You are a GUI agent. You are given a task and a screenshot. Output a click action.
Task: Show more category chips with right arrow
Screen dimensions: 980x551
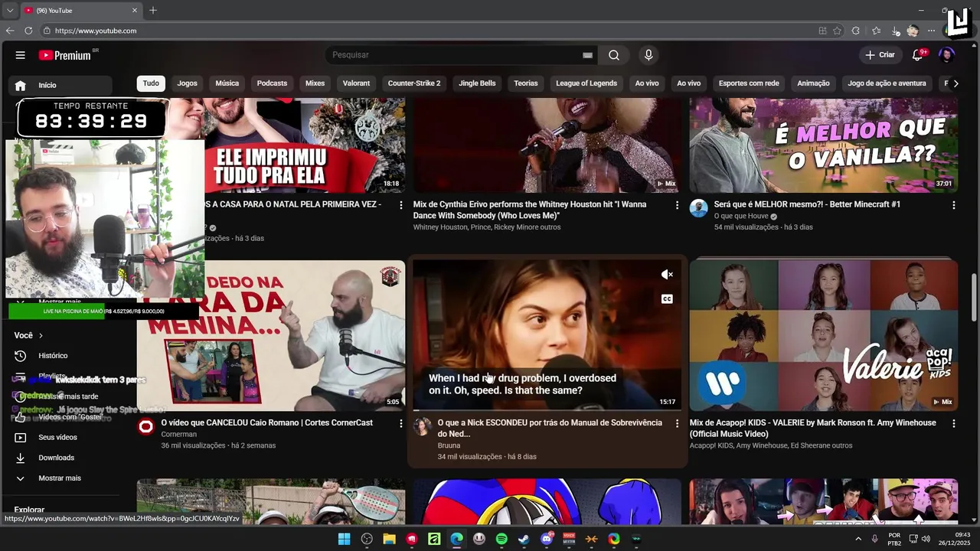[x=955, y=83]
